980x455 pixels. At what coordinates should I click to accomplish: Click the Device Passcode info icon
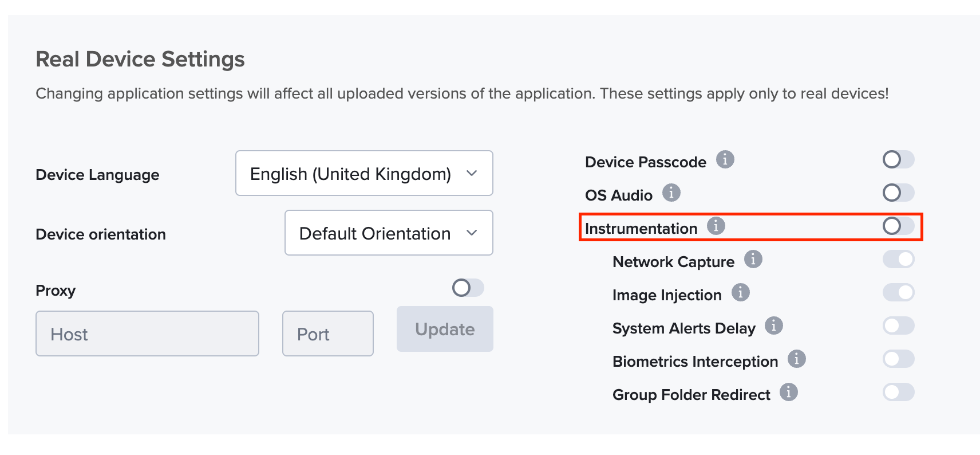pyautogui.click(x=725, y=159)
